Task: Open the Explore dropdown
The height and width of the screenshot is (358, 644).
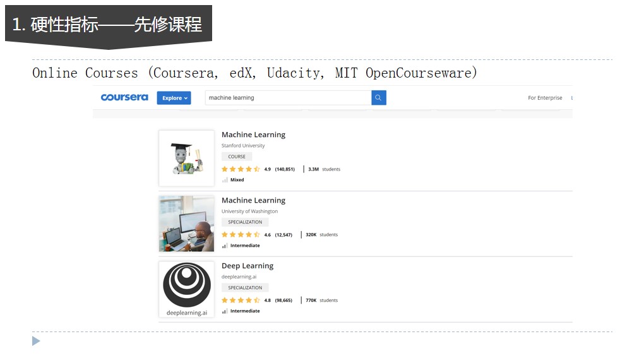Action: (174, 98)
